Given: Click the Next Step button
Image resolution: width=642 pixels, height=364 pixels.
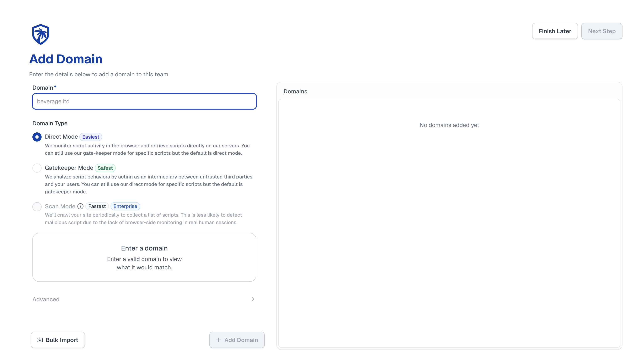Looking at the screenshot, I should coord(601,31).
